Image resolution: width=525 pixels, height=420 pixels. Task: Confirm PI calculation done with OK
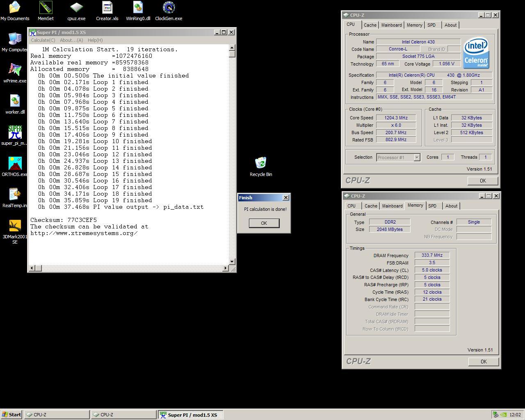click(264, 223)
